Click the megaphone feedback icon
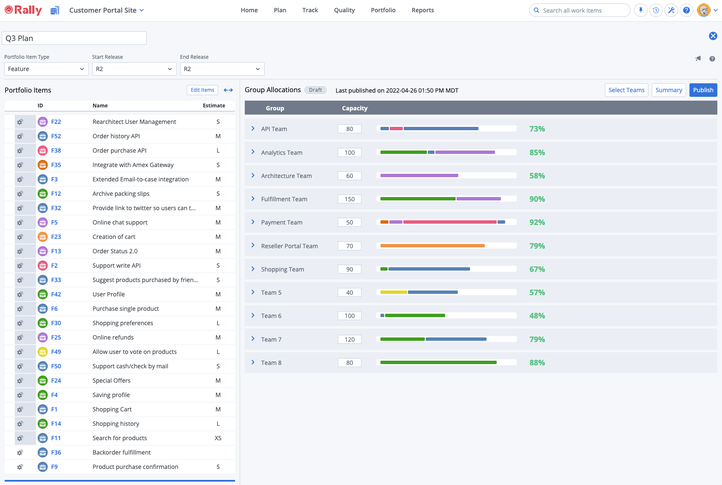The height and width of the screenshot is (485, 722). (698, 59)
